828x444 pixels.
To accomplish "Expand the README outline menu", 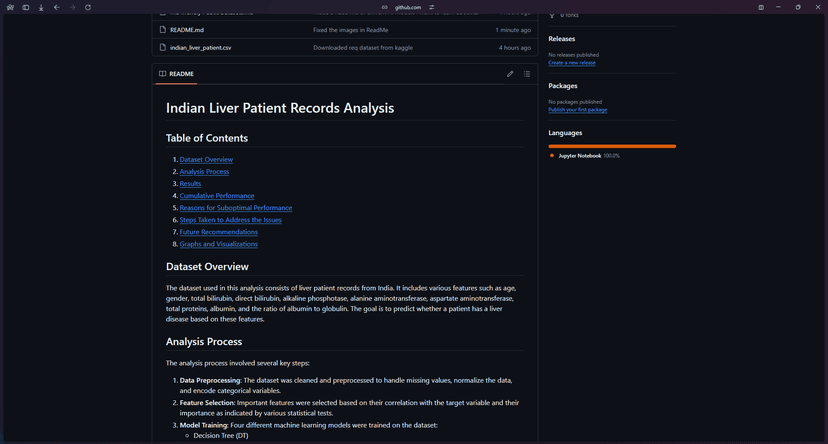I will tap(527, 74).
